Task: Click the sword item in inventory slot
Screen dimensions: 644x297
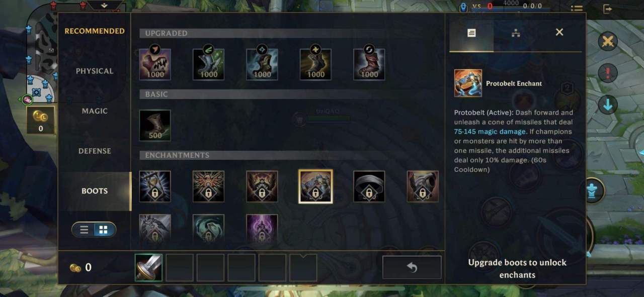Action: point(149,267)
